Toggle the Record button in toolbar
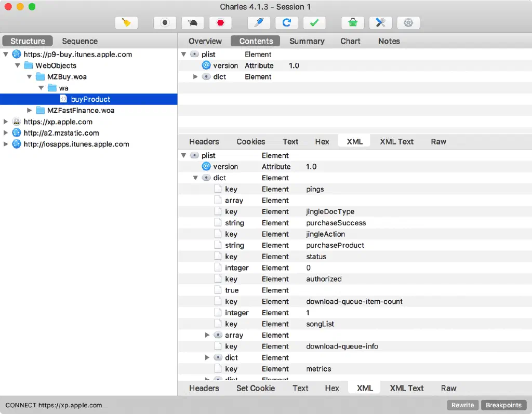532x414 pixels. click(x=165, y=23)
